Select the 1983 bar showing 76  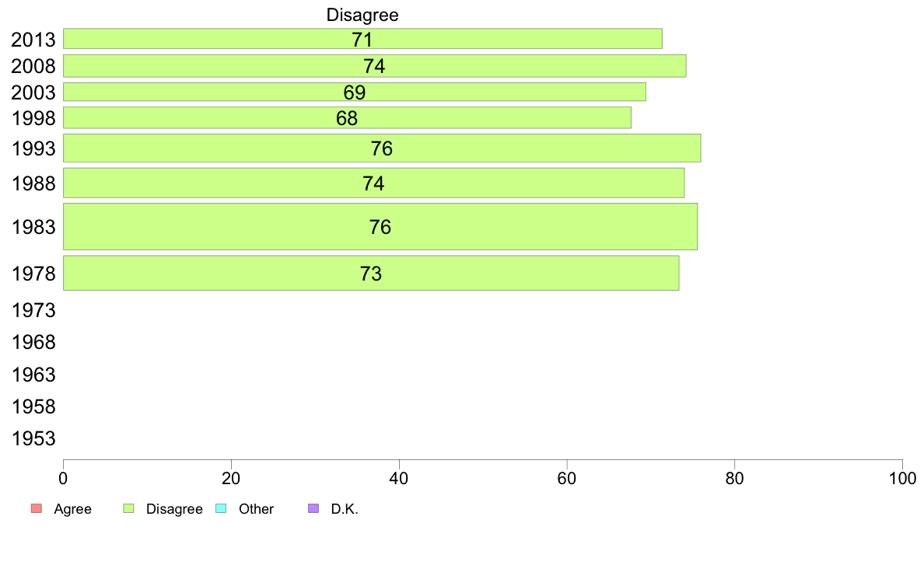tap(380, 227)
